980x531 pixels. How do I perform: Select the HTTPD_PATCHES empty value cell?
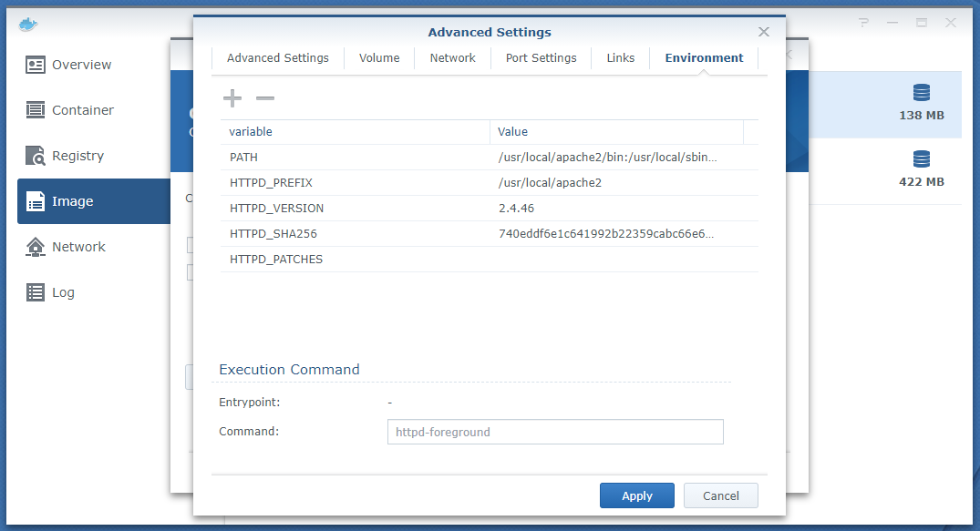click(620, 260)
